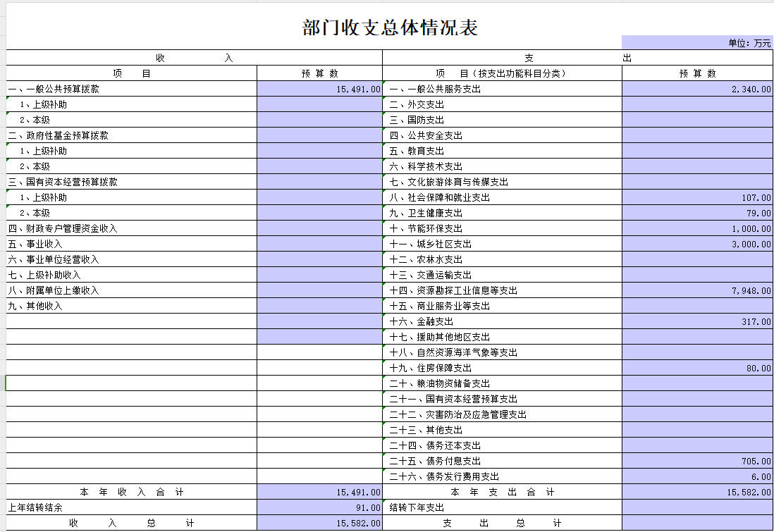The width and height of the screenshot is (774, 532).
Task: Click the 15,582.00 value beside 本年支出合计
Action: [x=697, y=492]
